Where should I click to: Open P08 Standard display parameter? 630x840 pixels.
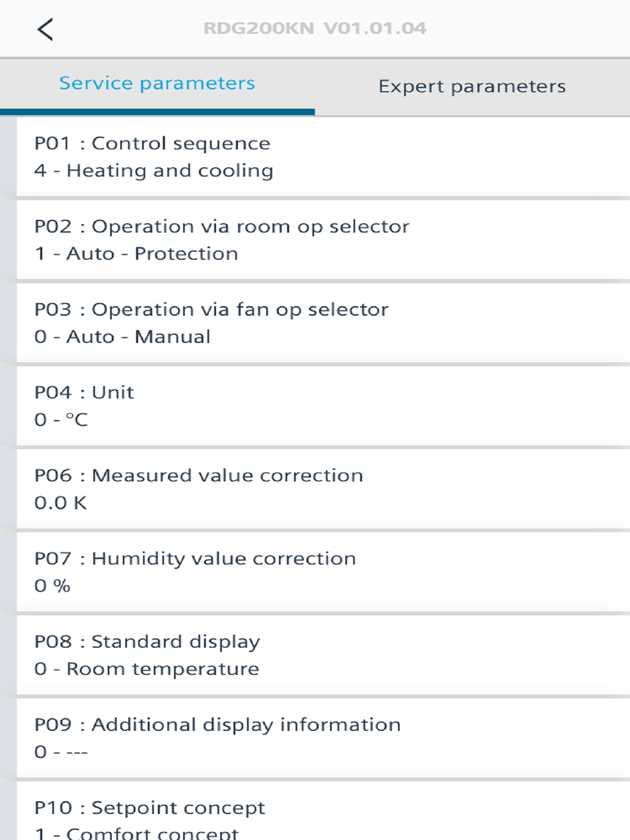[x=323, y=656]
